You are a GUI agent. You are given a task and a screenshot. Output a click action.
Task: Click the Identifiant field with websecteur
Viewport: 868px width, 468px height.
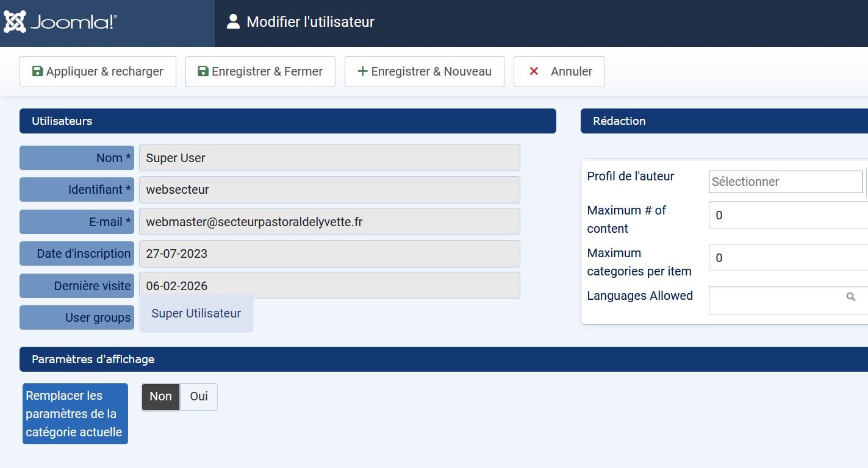(329, 190)
